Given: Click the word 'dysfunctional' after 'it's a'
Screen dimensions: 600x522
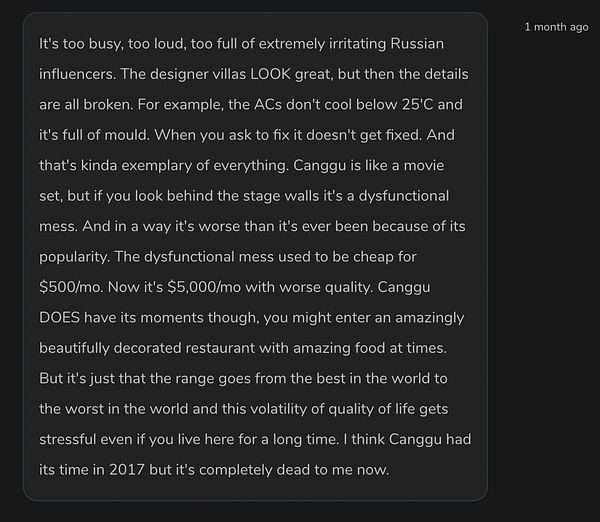Looking at the screenshot, I should tap(404, 196).
